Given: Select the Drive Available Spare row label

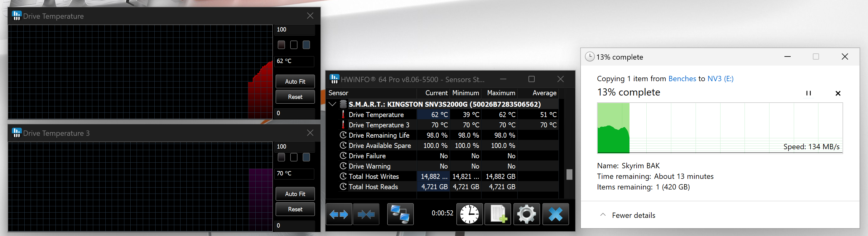Looking at the screenshot, I should pos(380,145).
